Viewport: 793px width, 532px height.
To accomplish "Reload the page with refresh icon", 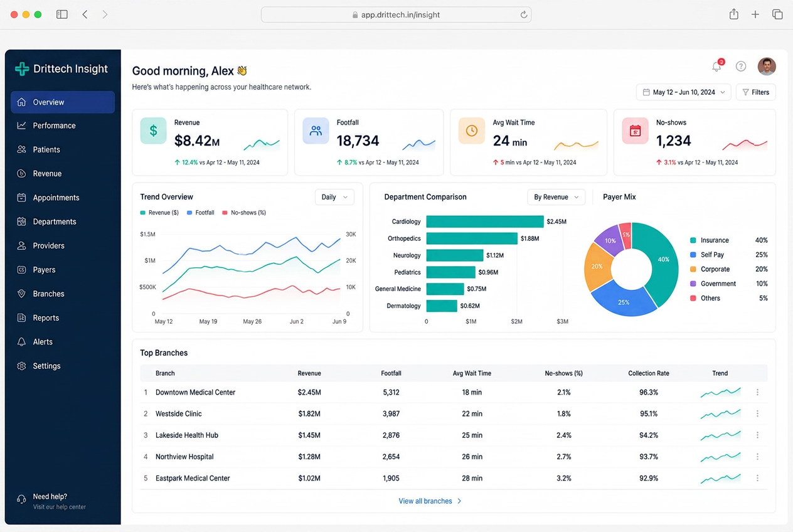I will (x=523, y=14).
